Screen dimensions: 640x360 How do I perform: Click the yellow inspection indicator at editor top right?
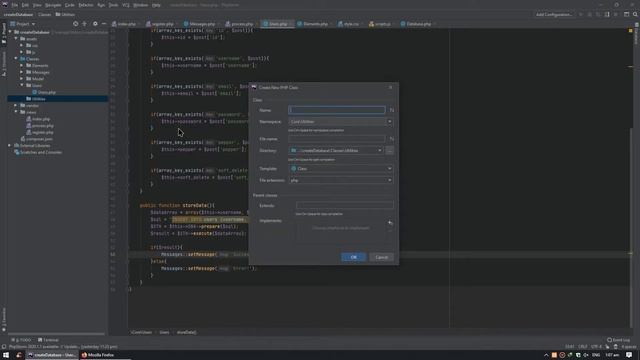631,31
